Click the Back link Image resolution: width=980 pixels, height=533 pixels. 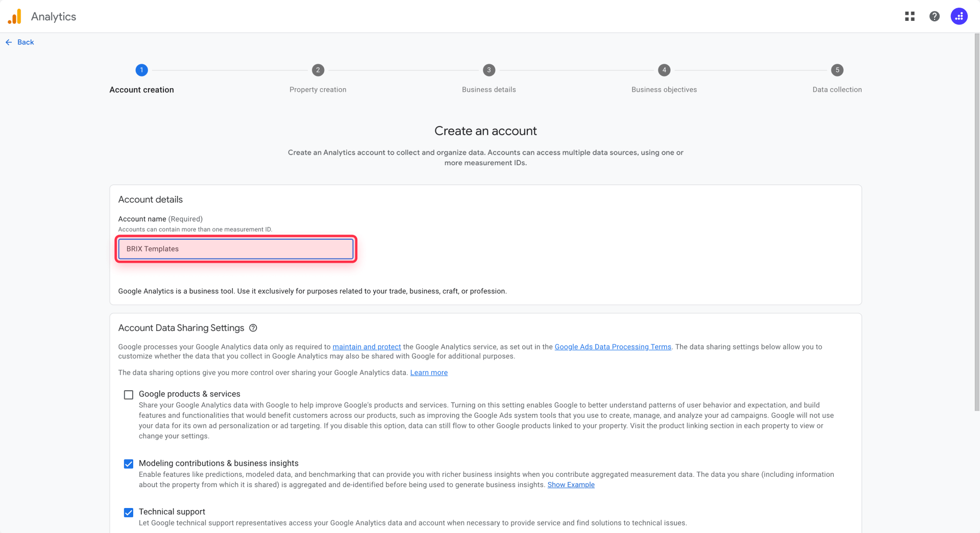26,42
